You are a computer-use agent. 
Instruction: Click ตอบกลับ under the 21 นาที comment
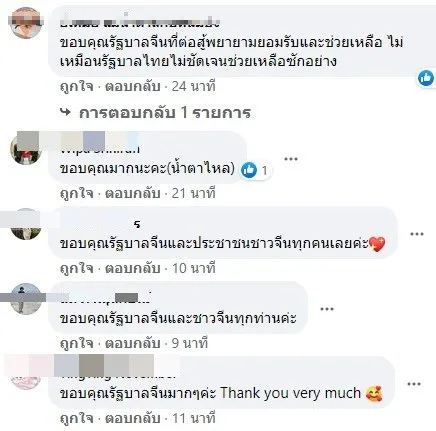[x=133, y=194]
